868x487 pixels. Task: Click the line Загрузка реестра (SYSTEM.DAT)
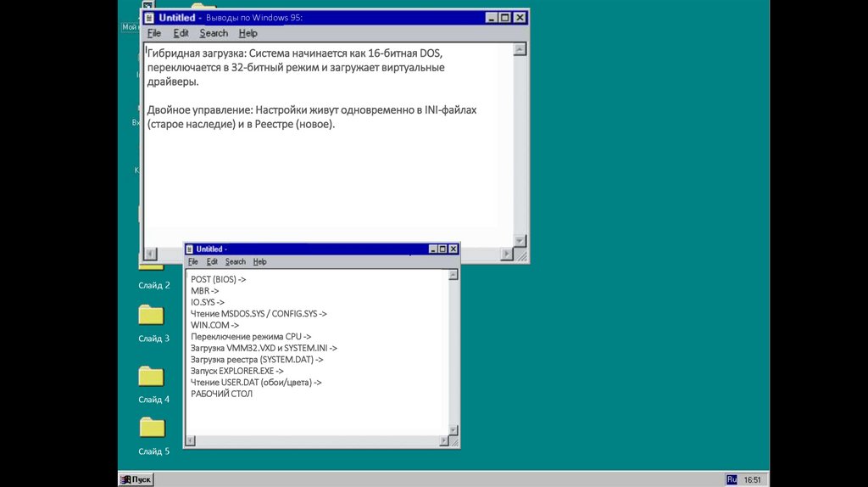pos(257,360)
